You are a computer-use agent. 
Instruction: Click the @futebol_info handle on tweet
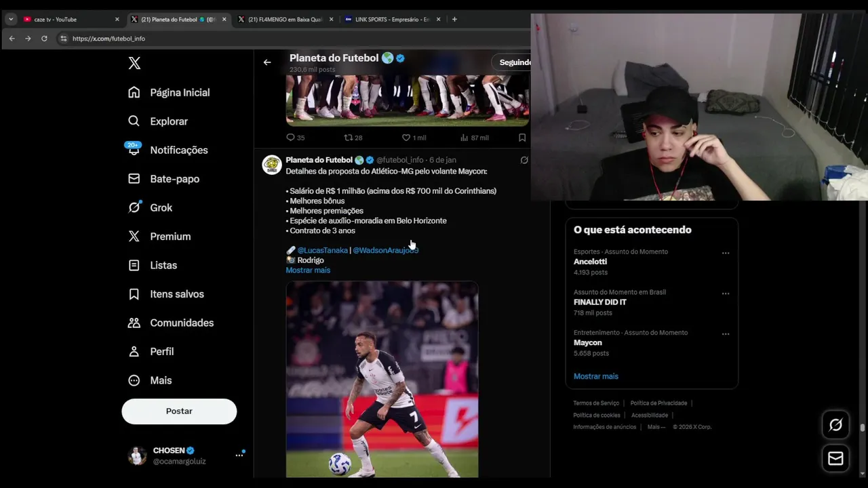400,160
